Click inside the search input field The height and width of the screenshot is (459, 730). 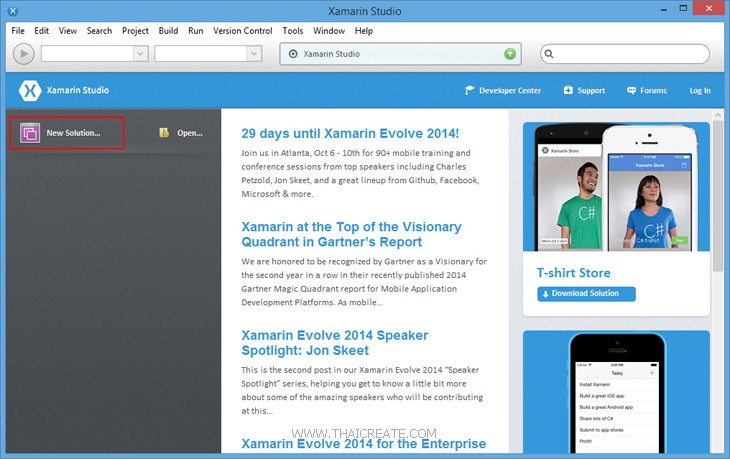coord(625,54)
